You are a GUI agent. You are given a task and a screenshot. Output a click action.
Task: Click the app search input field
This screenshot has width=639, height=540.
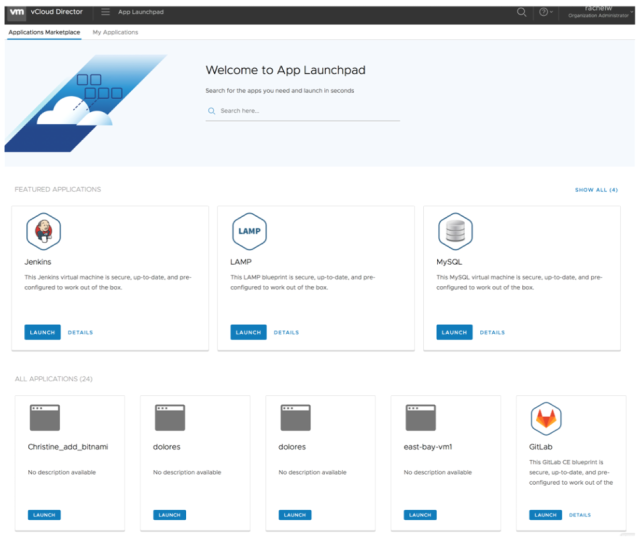click(x=307, y=111)
